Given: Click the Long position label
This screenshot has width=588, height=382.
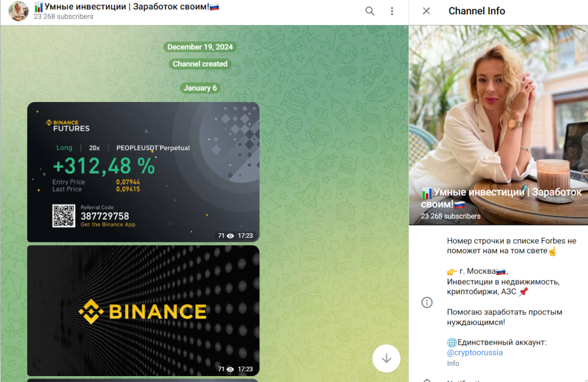Looking at the screenshot, I should pos(64,148).
